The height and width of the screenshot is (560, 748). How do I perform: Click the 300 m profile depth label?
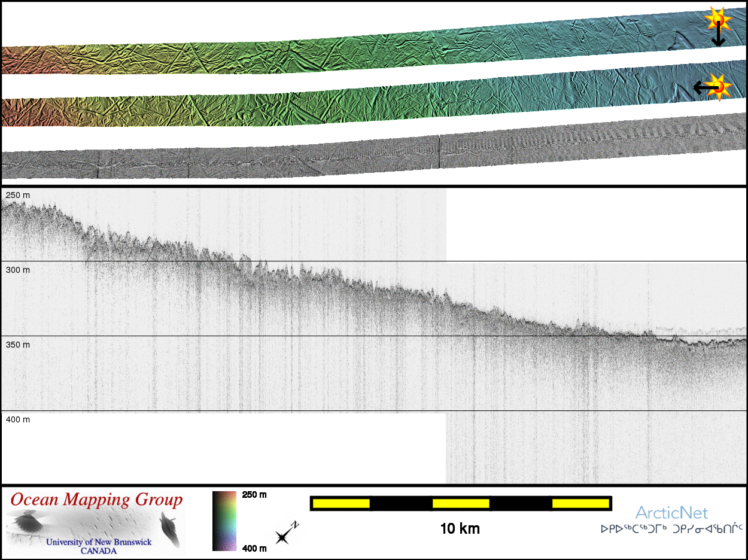click(x=18, y=270)
